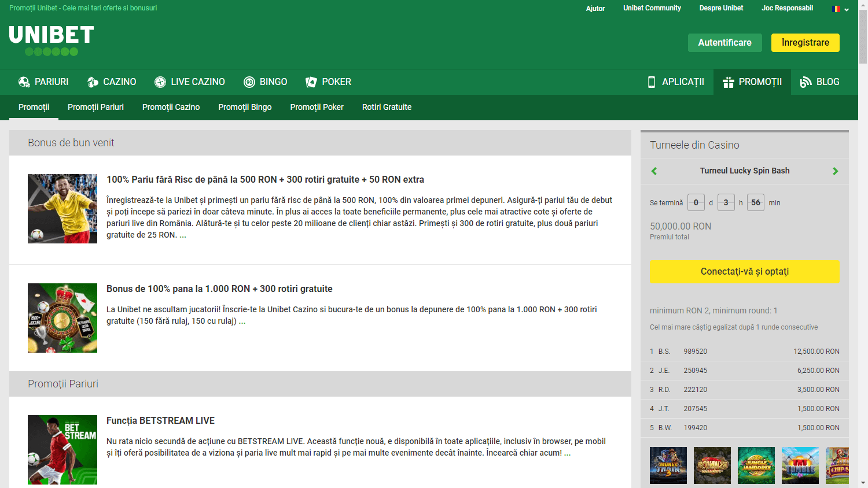The image size is (868, 488).
Task: Expand the language selector chevron
Action: [845, 10]
